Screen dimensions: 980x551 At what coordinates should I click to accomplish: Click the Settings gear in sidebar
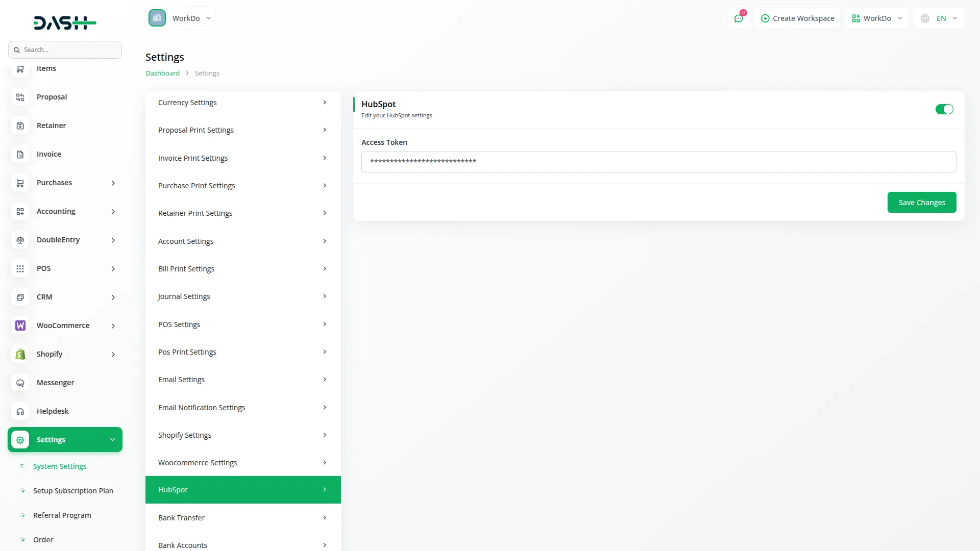tap(20, 440)
